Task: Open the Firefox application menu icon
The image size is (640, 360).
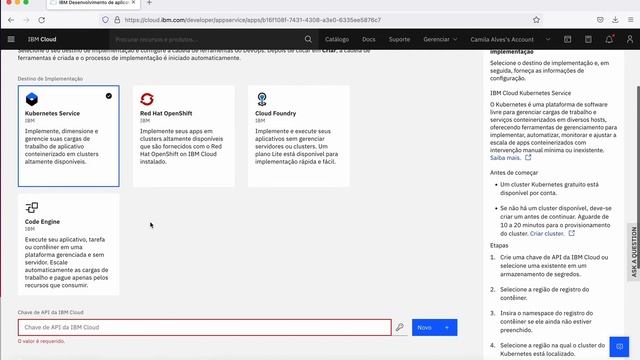Action: [631, 20]
